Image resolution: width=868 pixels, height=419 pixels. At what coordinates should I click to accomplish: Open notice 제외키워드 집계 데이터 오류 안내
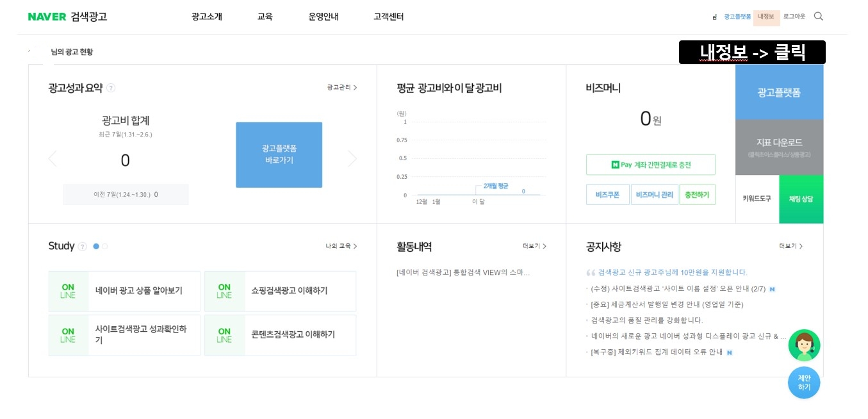coord(657,352)
